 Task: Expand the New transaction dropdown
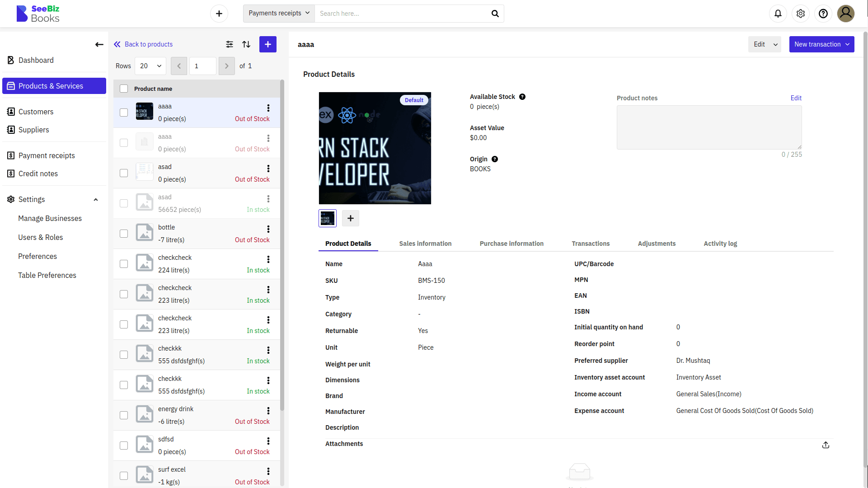848,44
